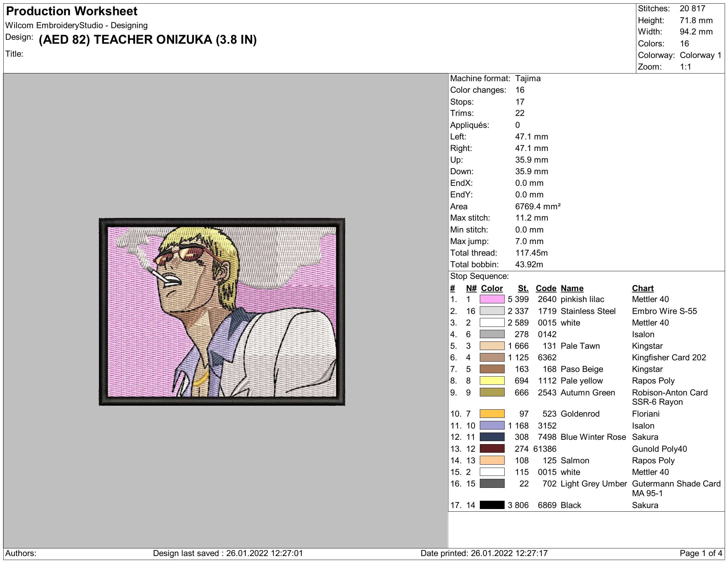
Task: Click the pinkish lilac color swatch
Action: tap(492, 299)
